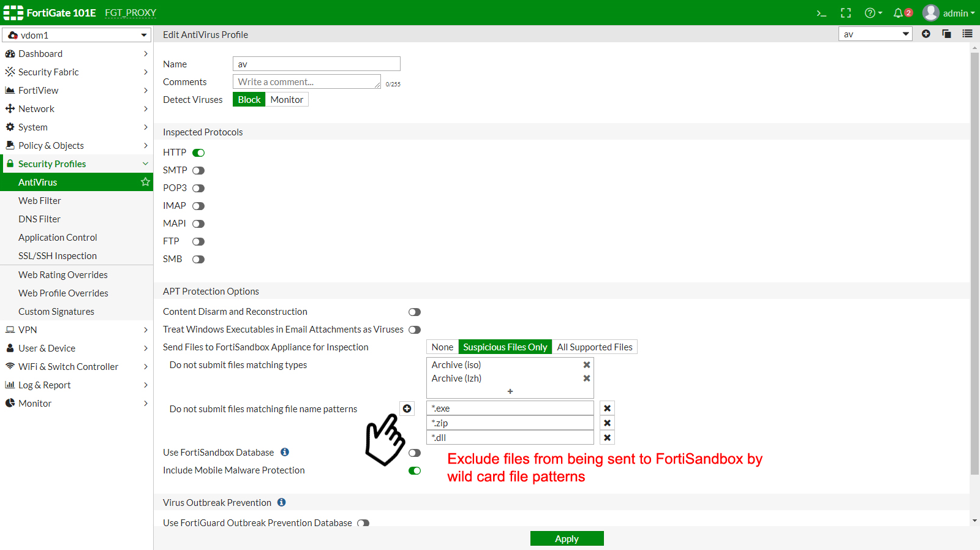
Task: Expand User & Device menu
Action: point(77,348)
